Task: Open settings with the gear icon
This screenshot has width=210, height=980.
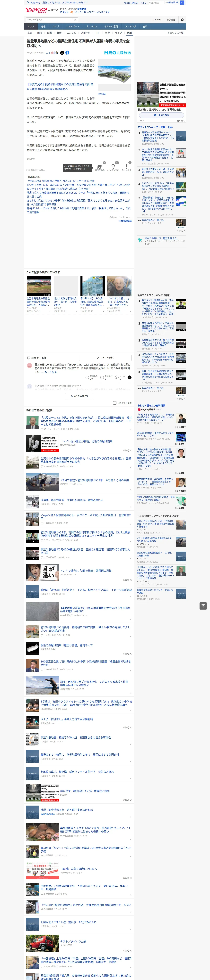Action: [x=182, y=20]
